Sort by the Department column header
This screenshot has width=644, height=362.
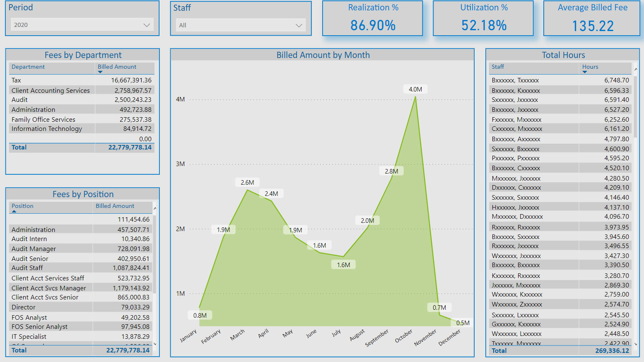(x=28, y=67)
